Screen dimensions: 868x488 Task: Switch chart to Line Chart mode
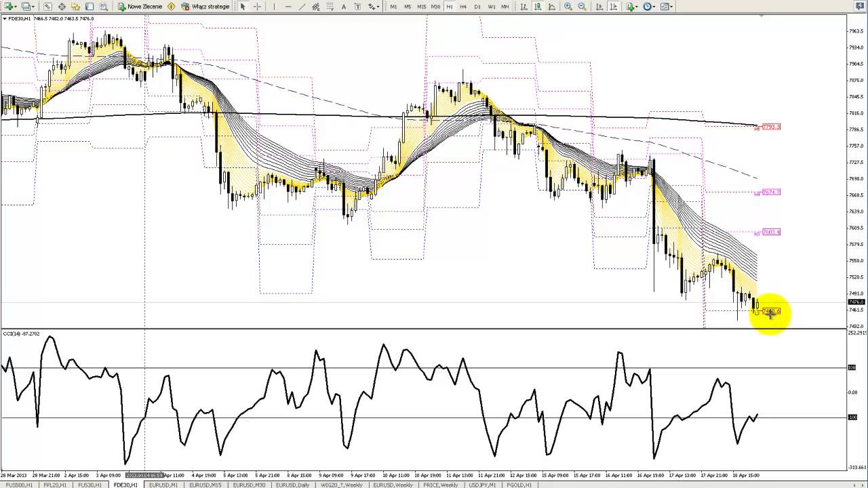552,6
